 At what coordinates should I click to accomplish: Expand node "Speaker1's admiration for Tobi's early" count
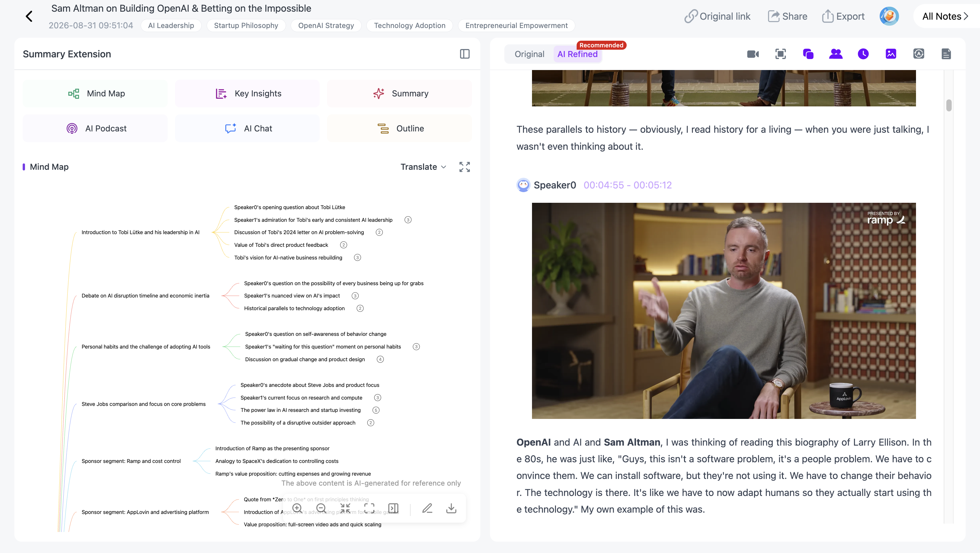(408, 220)
